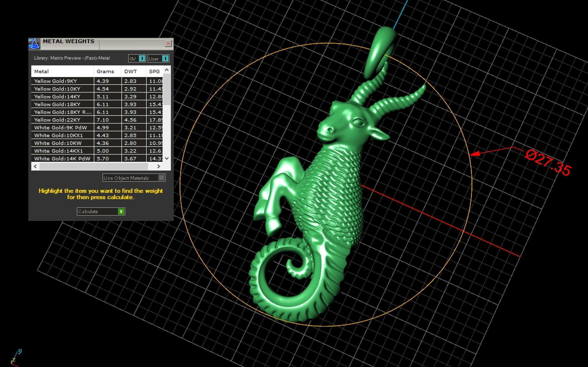Select the Yellow Gold:18KY R... row
The image size is (588, 367).
pos(97,112)
